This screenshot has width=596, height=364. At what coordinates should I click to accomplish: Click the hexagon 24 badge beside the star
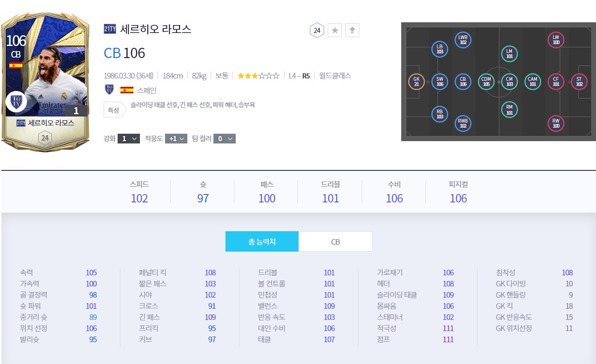[x=317, y=31]
